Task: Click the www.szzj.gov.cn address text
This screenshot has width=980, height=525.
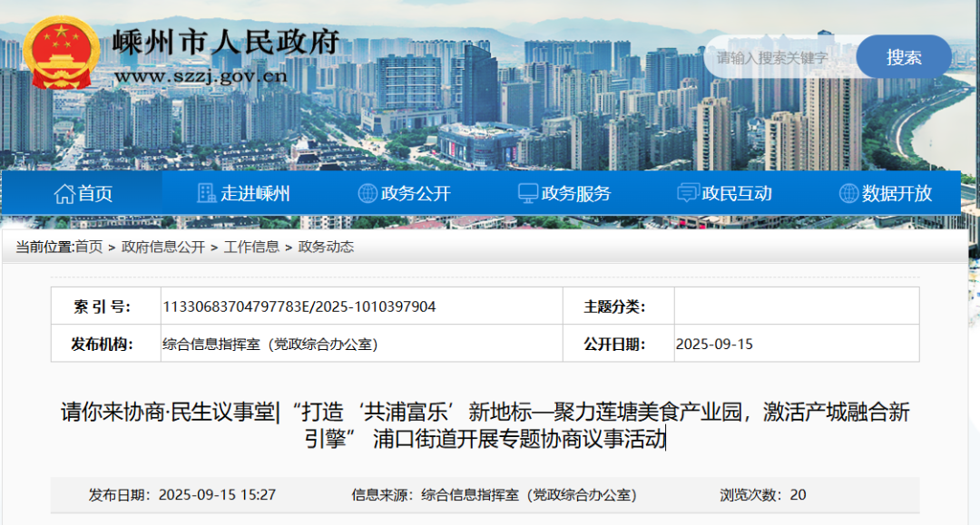Action: click(201, 76)
